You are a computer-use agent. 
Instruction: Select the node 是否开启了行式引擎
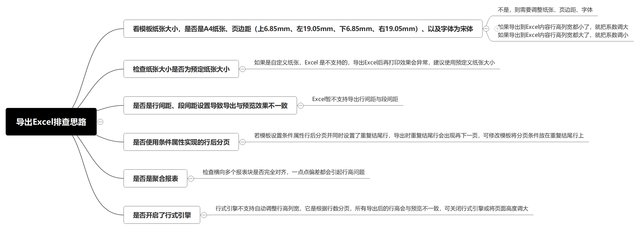pos(162,215)
